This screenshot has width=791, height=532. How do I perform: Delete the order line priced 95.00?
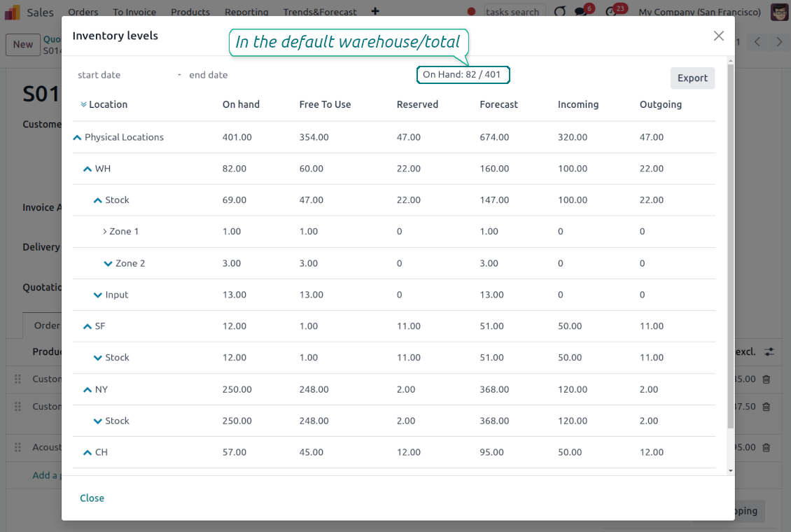coord(766,447)
